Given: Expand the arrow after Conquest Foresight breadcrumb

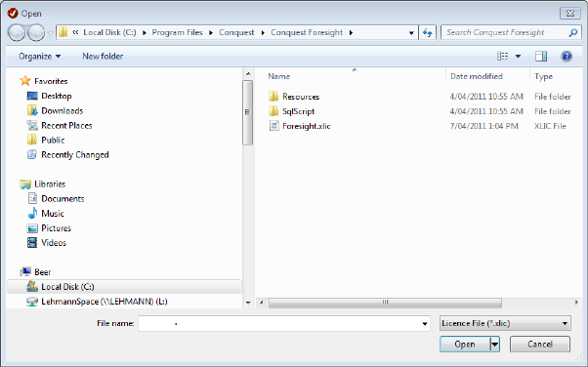Looking at the screenshot, I should click(x=351, y=32).
